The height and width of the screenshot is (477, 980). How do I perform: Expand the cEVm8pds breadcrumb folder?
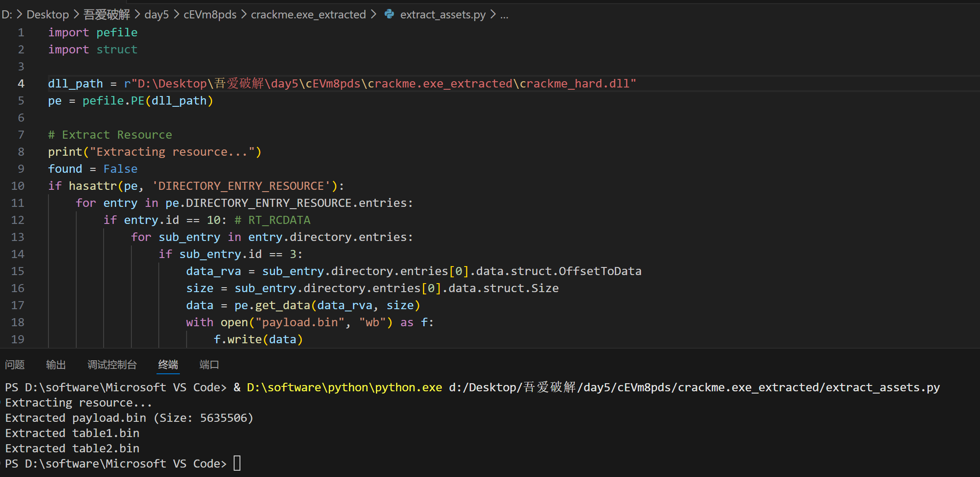coord(210,15)
